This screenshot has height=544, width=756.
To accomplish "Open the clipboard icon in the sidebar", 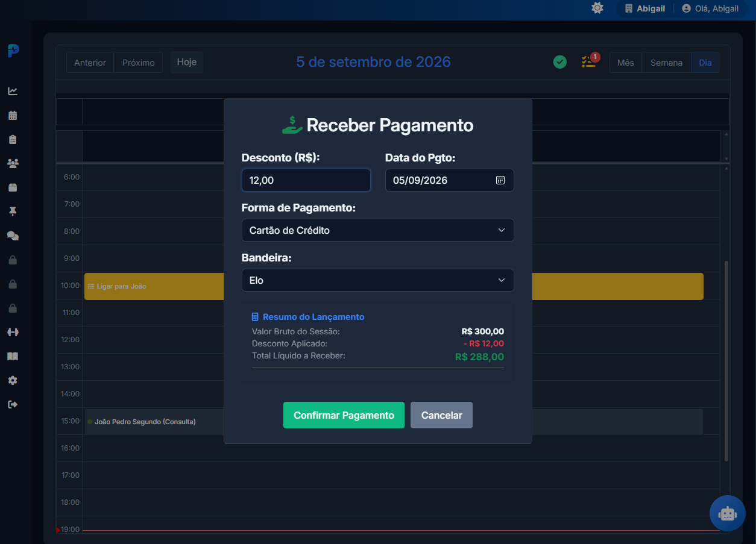I will [13, 139].
